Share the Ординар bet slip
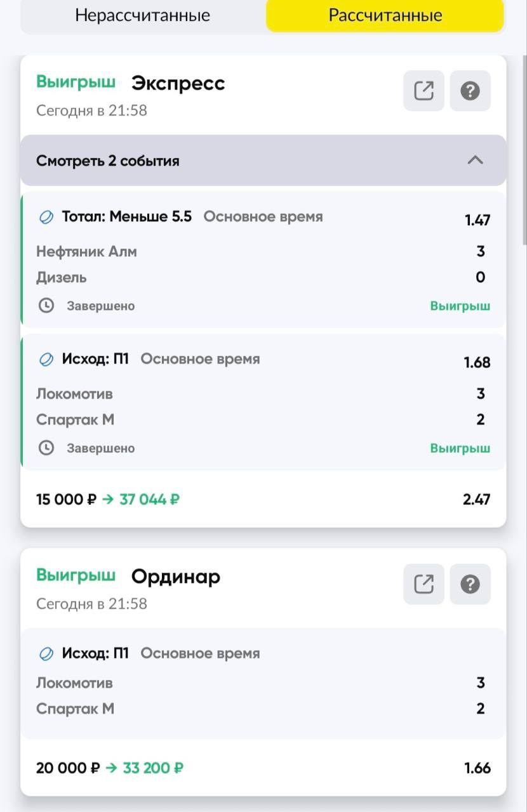The image size is (527, 812). [424, 584]
